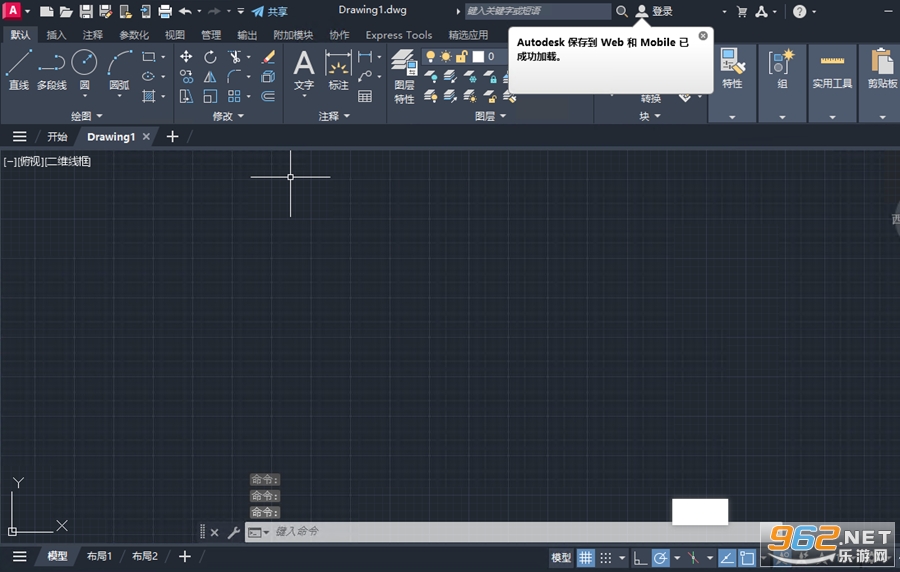900x572 pixels.
Task: Add a new drawing tab with plus
Action: click(x=172, y=137)
